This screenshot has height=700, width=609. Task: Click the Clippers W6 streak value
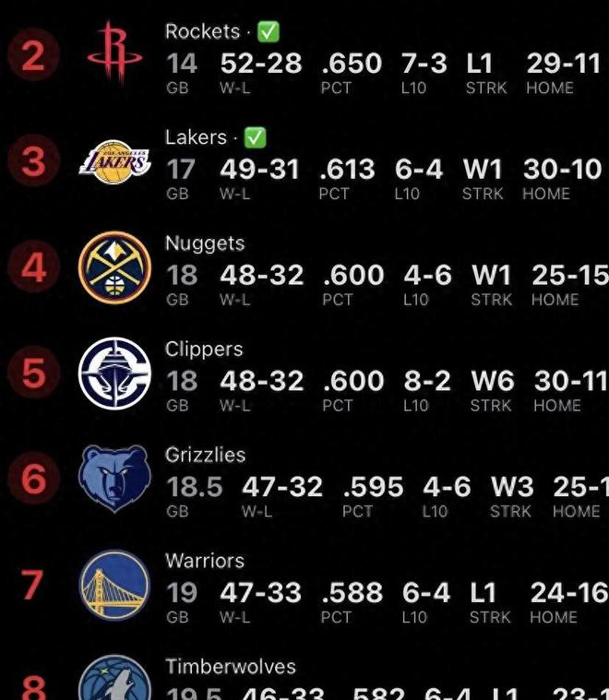[493, 381]
